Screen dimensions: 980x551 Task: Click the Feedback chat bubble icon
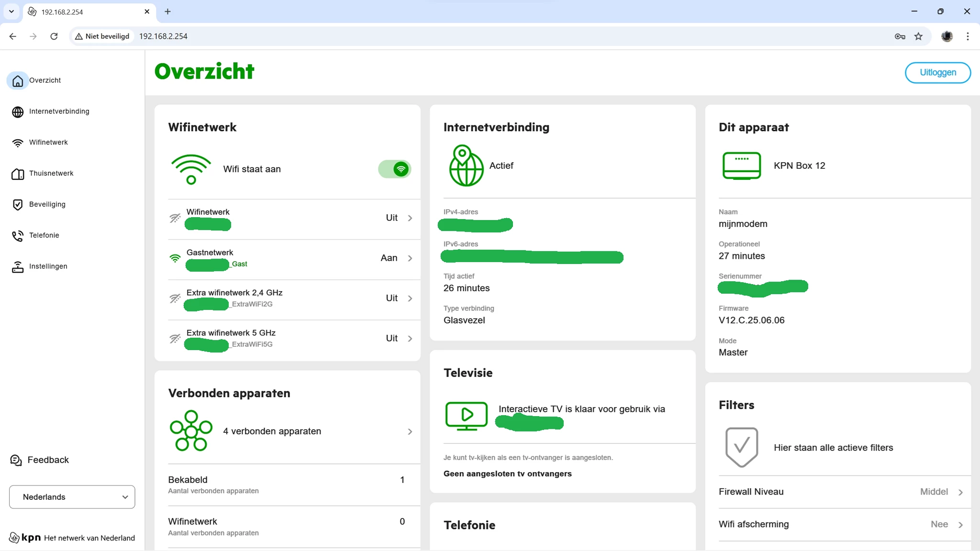16,460
